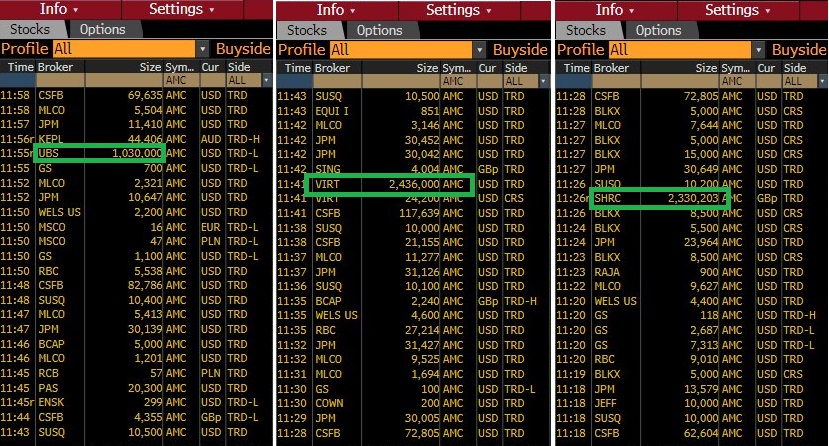Screen dimensions: 829x446
Task: Switch to the Options tab in the middle panel
Action: coord(380,30)
